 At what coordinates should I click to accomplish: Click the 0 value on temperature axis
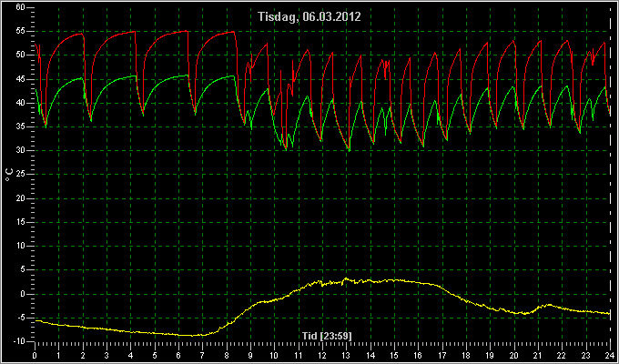[24, 294]
